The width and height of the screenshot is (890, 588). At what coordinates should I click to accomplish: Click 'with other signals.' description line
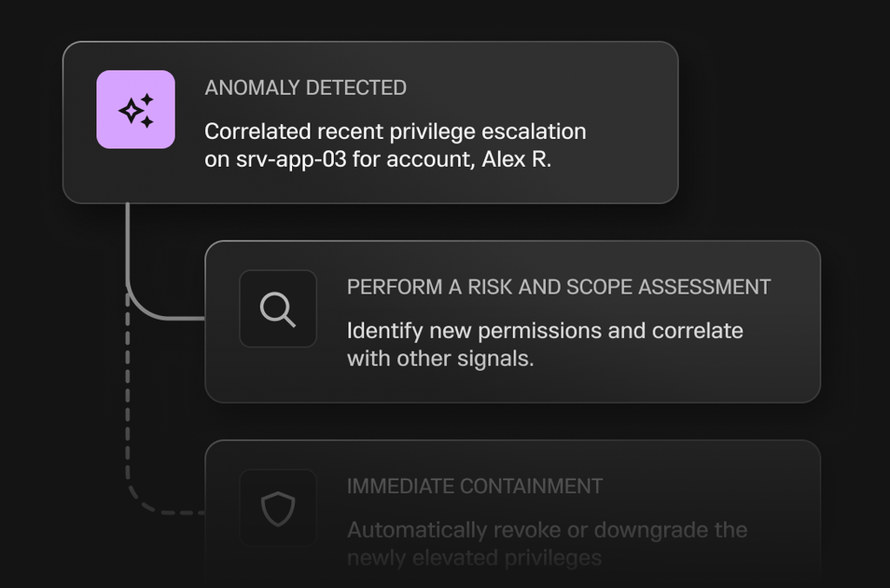[440, 358]
